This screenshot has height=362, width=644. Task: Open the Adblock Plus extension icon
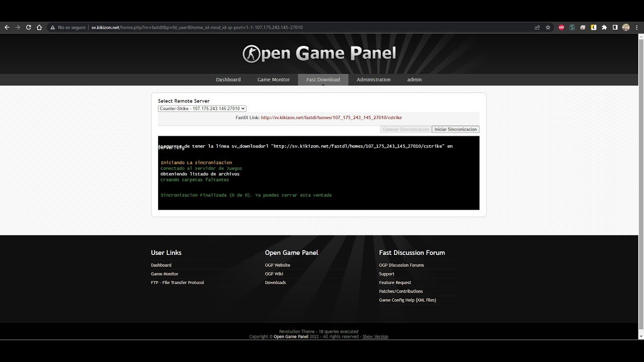click(x=561, y=27)
